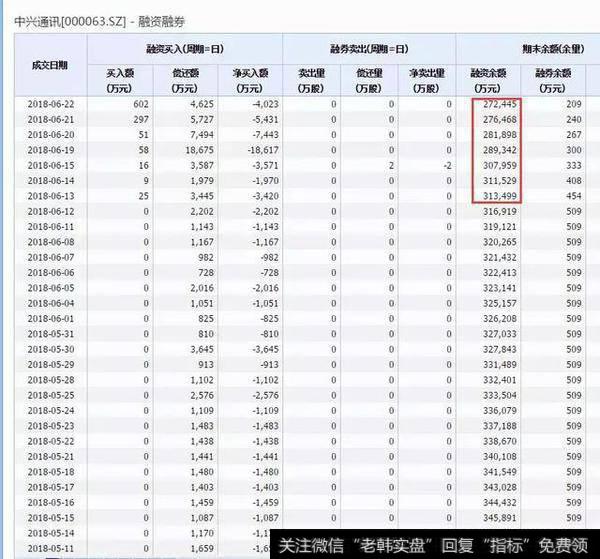The width and height of the screenshot is (600, 559).
Task: Click the -2 net sell volume cell
Action: point(448,165)
